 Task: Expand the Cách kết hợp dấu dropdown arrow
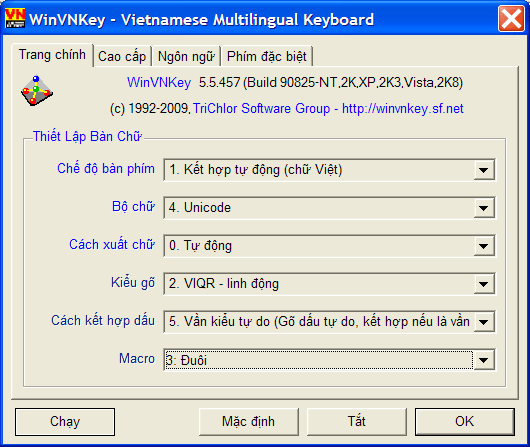coord(484,322)
